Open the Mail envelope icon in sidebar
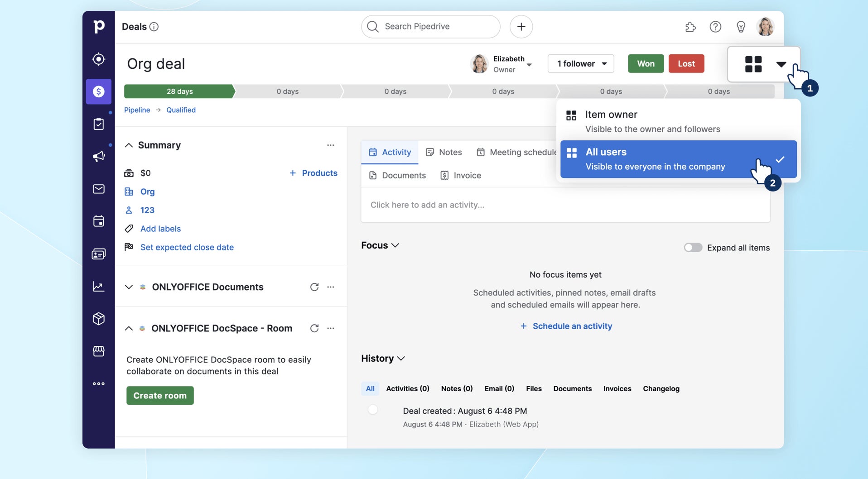Image resolution: width=868 pixels, height=479 pixels. click(99, 189)
